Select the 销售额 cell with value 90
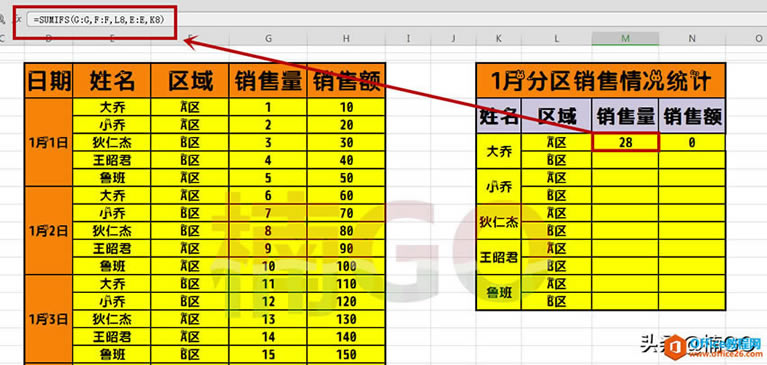This screenshot has width=767, height=365. point(346,248)
